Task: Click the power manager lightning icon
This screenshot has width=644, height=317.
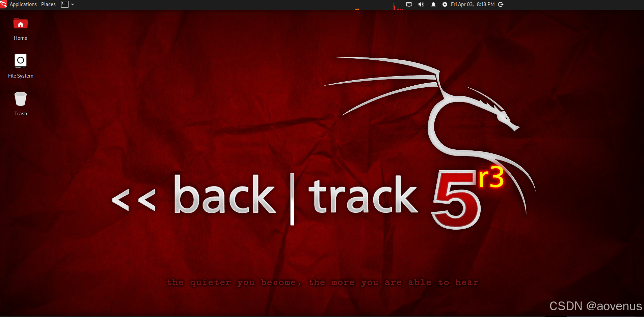Action: point(445,4)
